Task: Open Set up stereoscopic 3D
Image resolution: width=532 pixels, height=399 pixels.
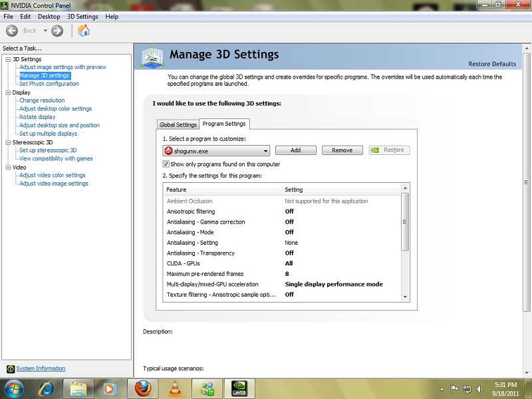Action: pos(48,150)
